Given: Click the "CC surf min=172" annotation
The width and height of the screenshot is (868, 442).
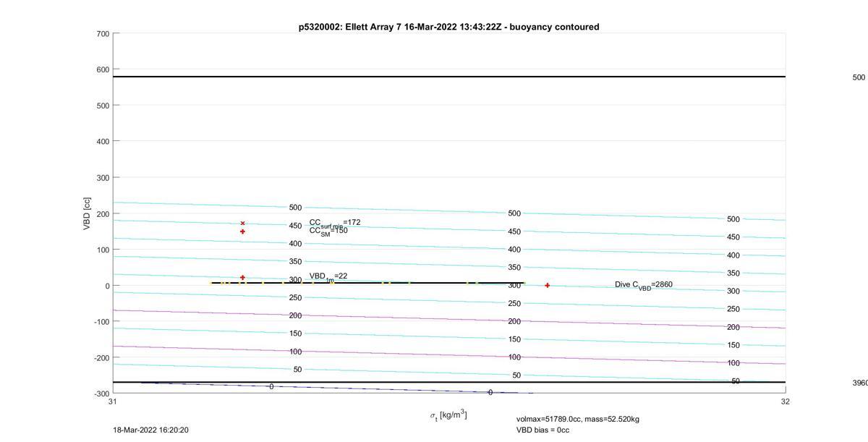Looking at the screenshot, I should [335, 223].
